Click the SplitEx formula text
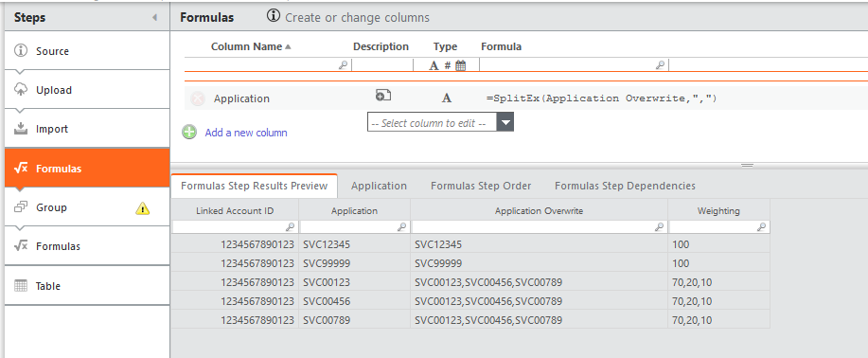868x358 pixels. [x=602, y=98]
